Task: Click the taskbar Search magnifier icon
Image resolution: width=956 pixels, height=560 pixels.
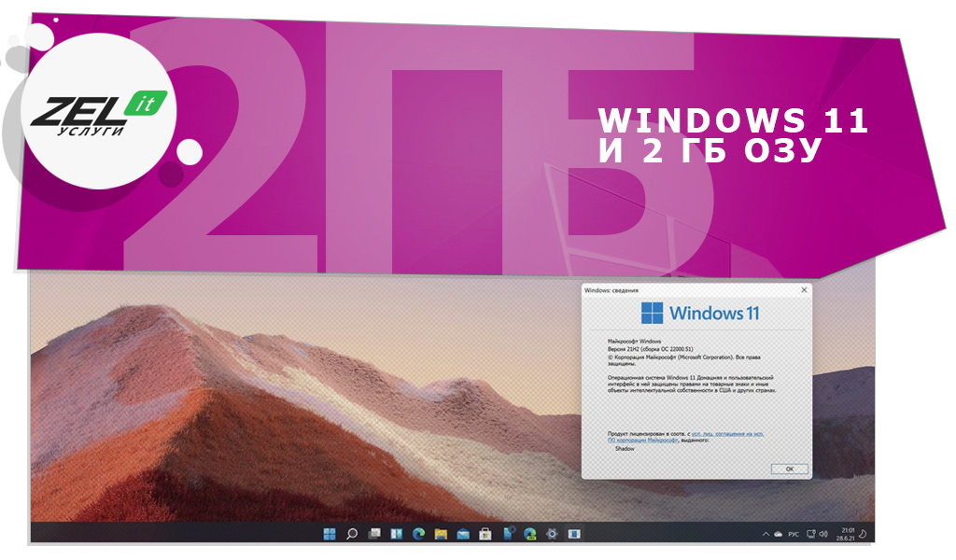Action: coord(352,534)
